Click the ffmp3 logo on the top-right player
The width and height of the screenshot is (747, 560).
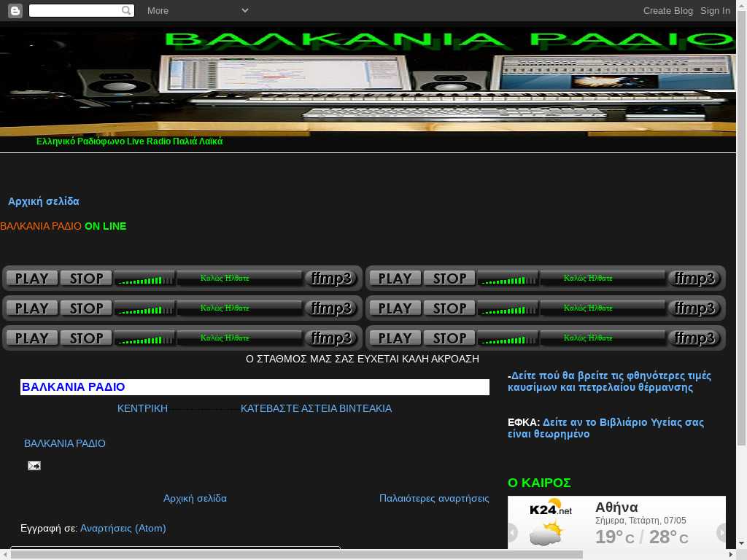pyautogui.click(x=695, y=278)
